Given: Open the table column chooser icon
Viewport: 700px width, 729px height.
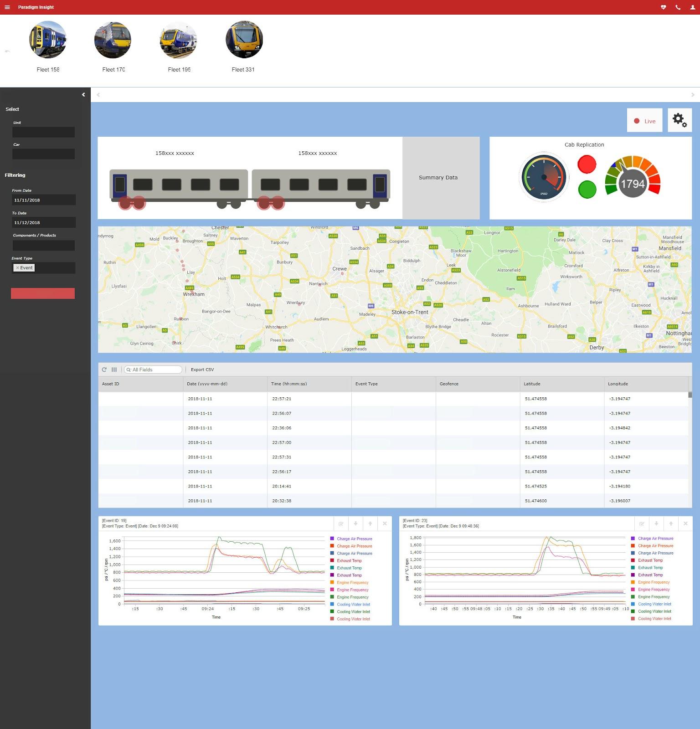Looking at the screenshot, I should point(114,370).
